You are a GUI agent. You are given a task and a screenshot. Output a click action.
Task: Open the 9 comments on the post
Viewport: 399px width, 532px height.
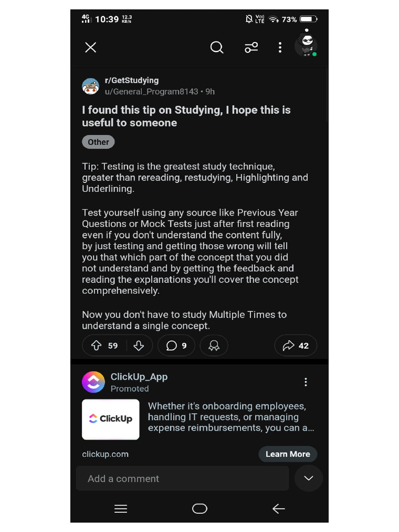(176, 345)
